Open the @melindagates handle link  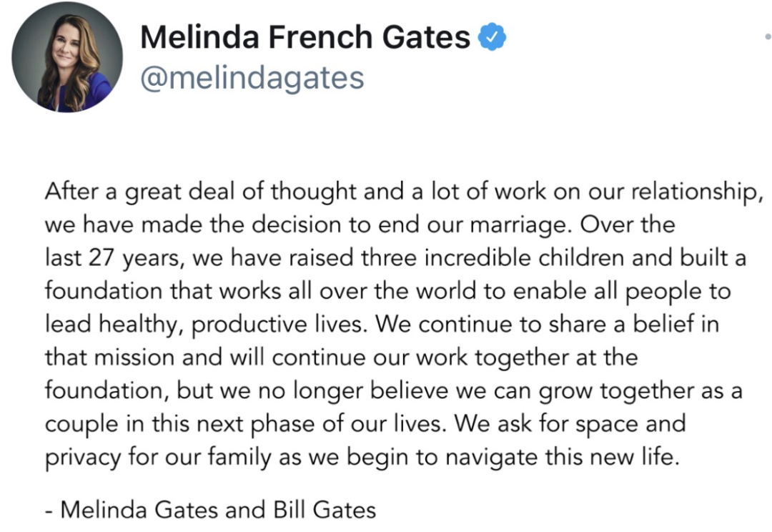[x=252, y=77]
